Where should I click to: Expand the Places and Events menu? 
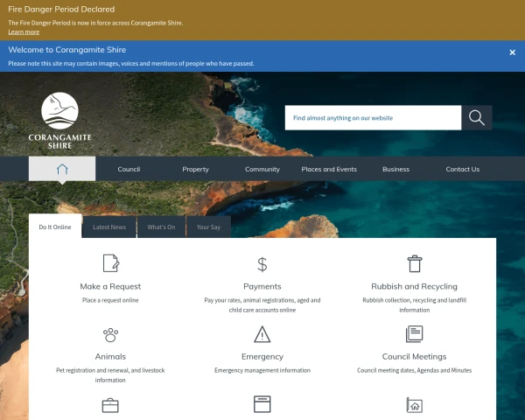329,169
